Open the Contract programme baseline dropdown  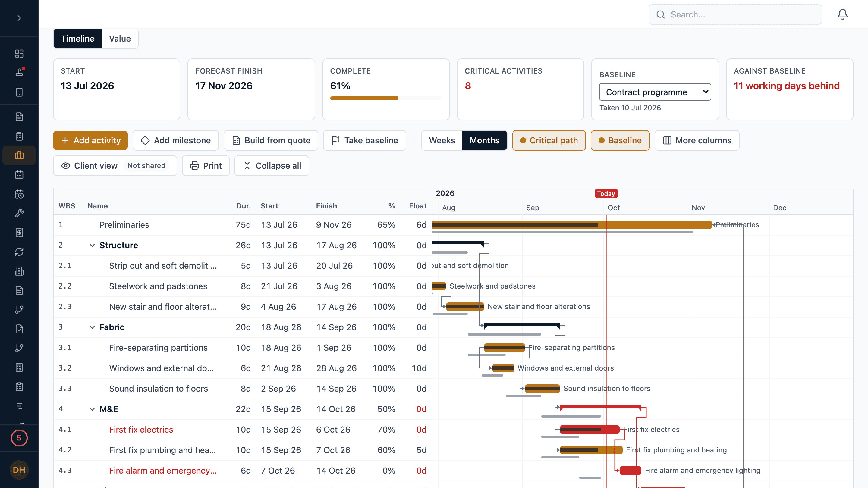pyautogui.click(x=655, y=92)
